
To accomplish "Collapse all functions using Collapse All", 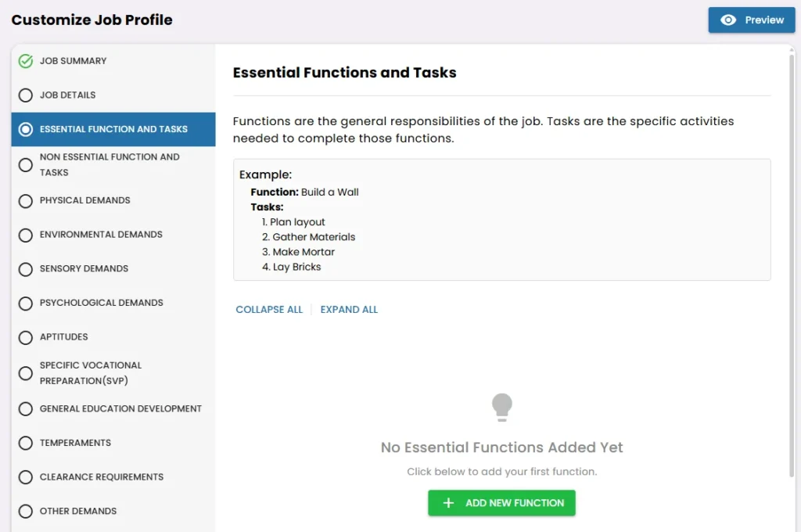I will (x=268, y=309).
